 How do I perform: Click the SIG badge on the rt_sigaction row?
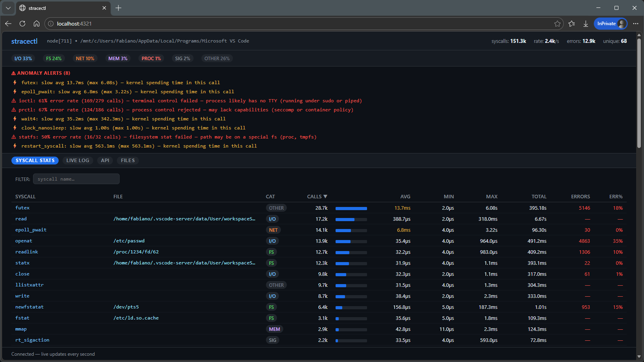(x=273, y=340)
